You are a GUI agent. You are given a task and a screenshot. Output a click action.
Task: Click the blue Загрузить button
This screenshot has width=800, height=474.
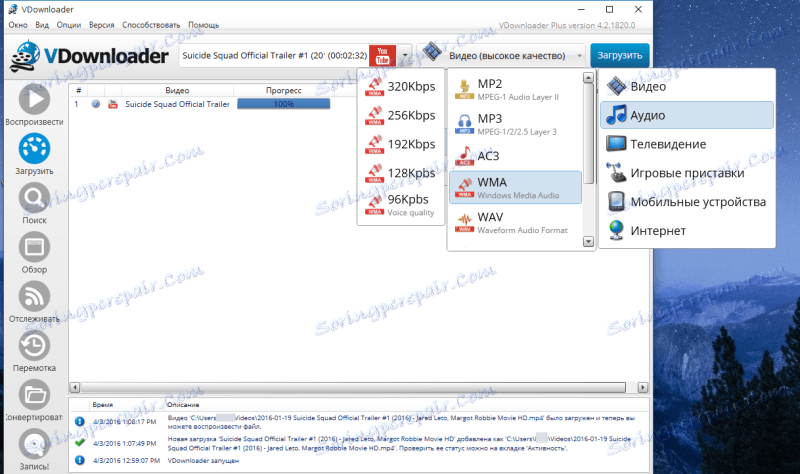click(x=620, y=55)
